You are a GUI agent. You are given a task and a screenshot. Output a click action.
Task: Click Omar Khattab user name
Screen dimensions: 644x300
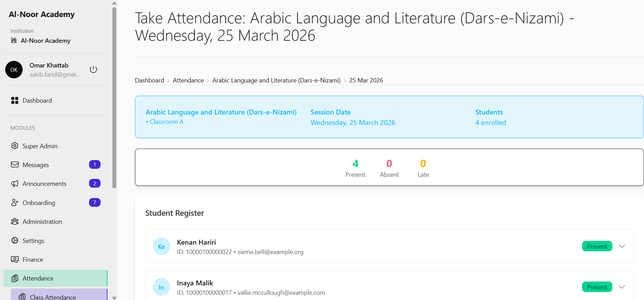coord(49,65)
